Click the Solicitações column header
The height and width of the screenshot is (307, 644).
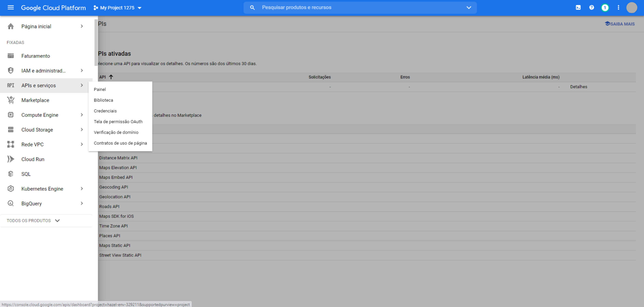click(x=319, y=77)
